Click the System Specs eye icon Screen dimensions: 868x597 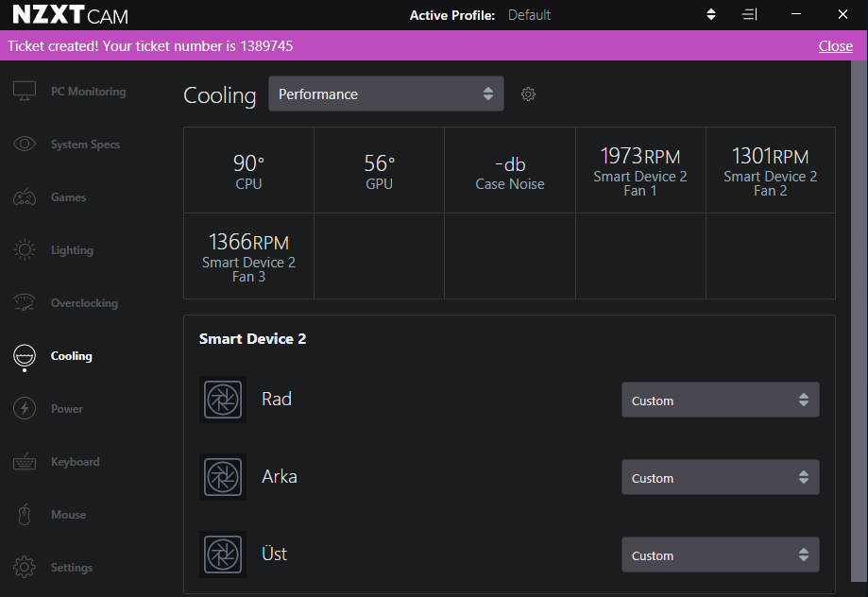[x=25, y=144]
